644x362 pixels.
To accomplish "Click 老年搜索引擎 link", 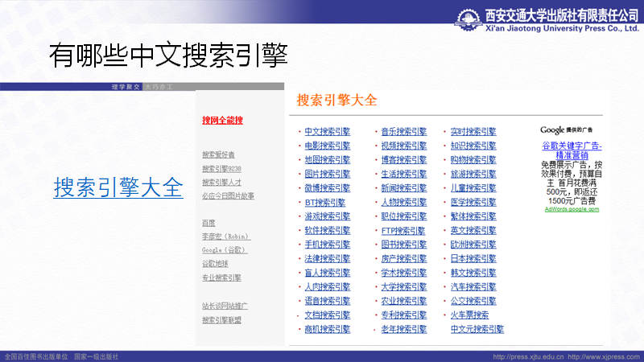I will tap(404, 329).
